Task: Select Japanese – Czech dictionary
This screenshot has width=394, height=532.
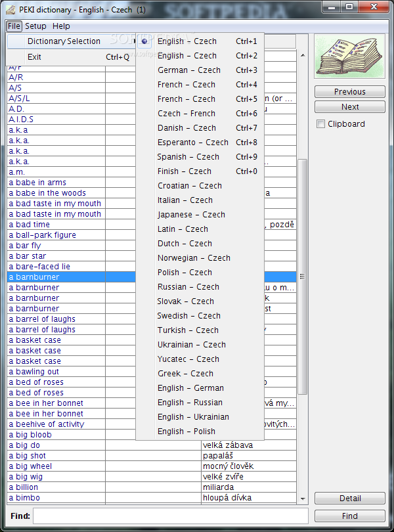Action: tap(200, 214)
